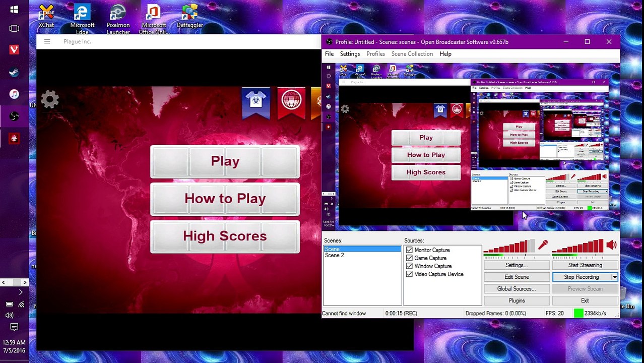
Task: Select 'Scene' in the Scenes list
Action: tap(362, 249)
